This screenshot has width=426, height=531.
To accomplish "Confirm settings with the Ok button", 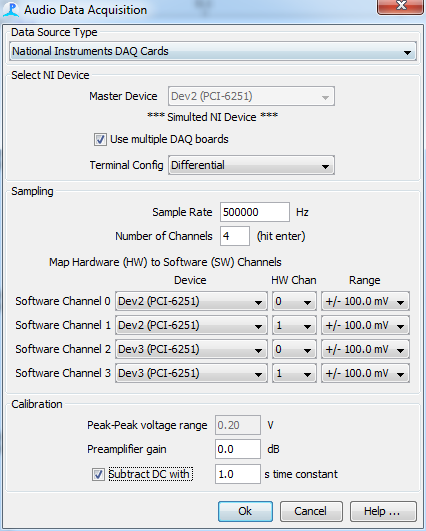I will (x=245, y=511).
